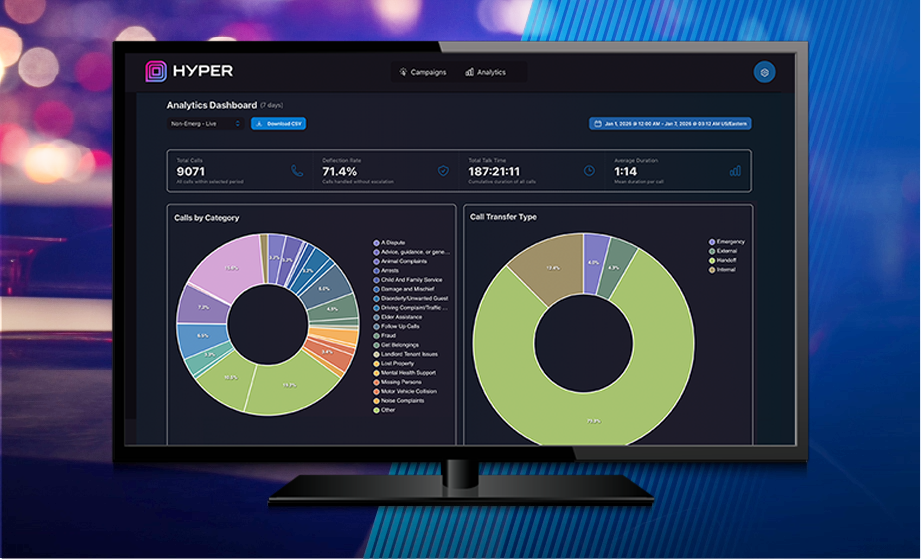Select the purple 4.0% Emergency slice in transfer chart
921x559 pixels.
click(594, 262)
